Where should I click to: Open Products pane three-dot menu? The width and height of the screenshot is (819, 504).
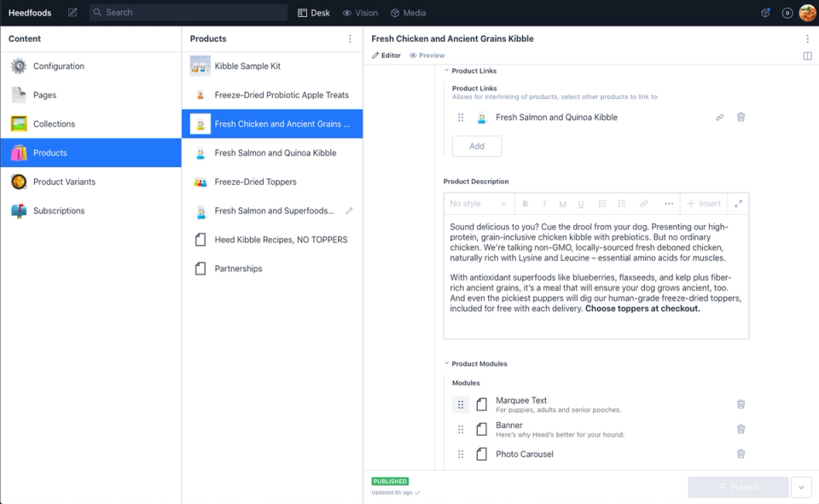point(350,38)
